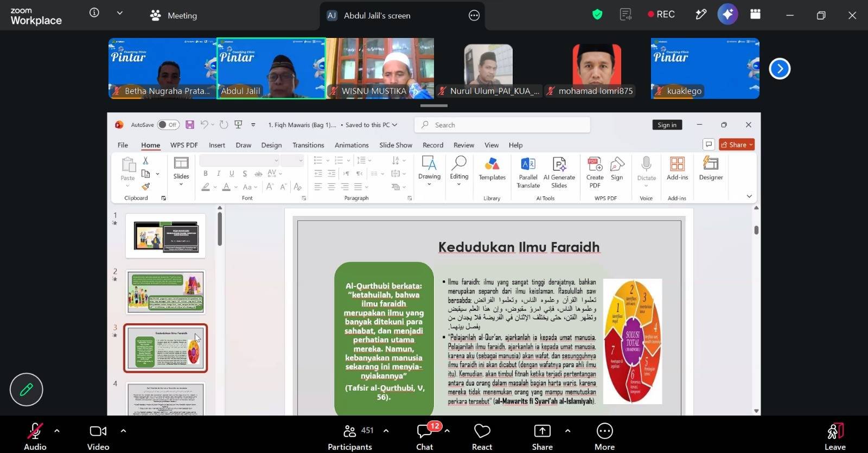Toggle Bold formatting
This screenshot has width=868, height=453.
[x=206, y=174]
